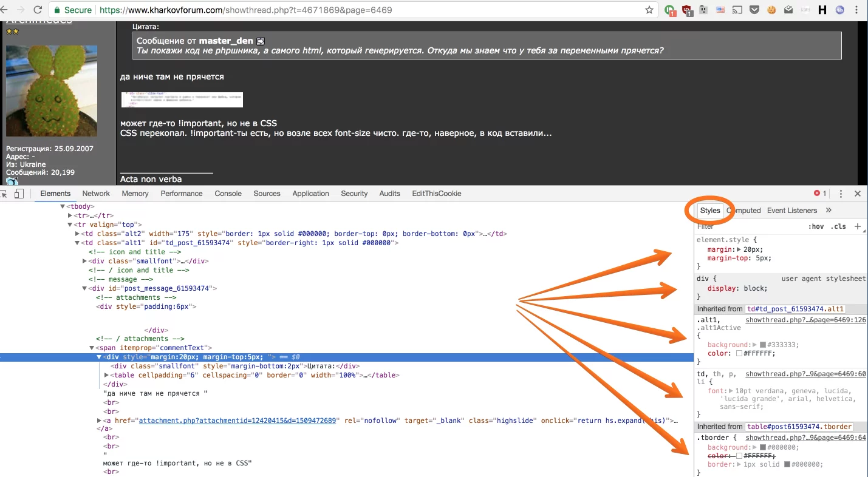The image size is (868, 477).
Task: Open the Google Cast extension
Action: pos(737,10)
